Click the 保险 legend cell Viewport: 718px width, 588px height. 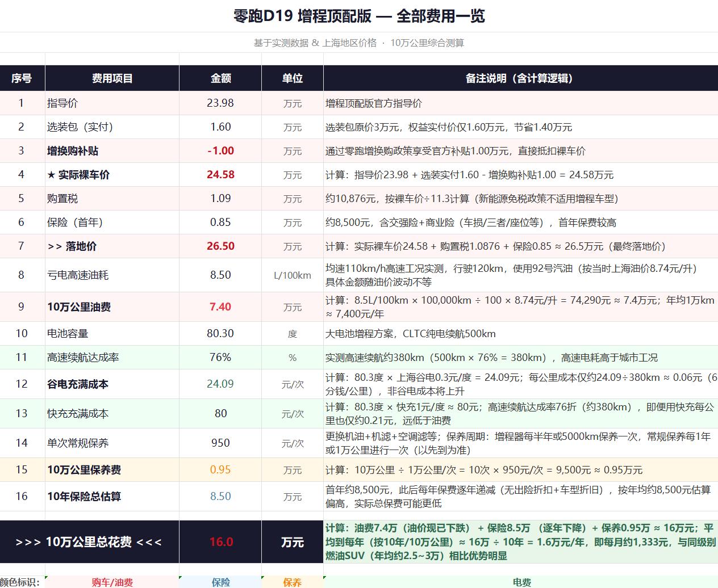pos(220,582)
